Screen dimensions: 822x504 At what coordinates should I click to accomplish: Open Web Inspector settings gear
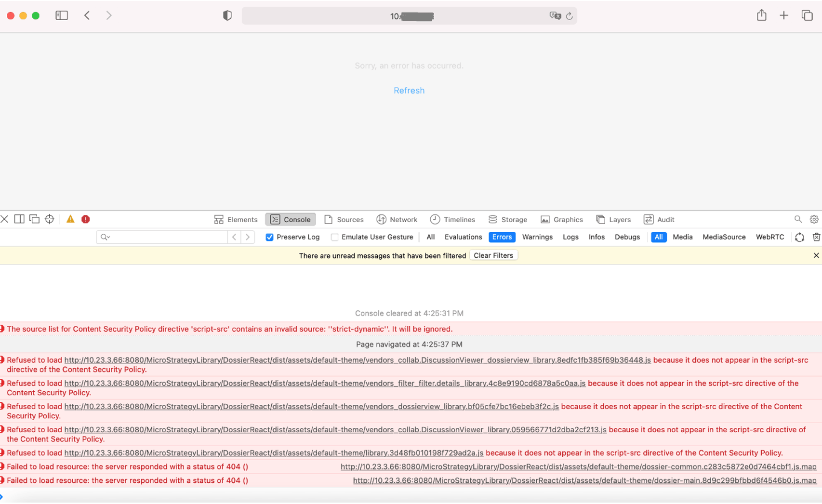tap(814, 219)
